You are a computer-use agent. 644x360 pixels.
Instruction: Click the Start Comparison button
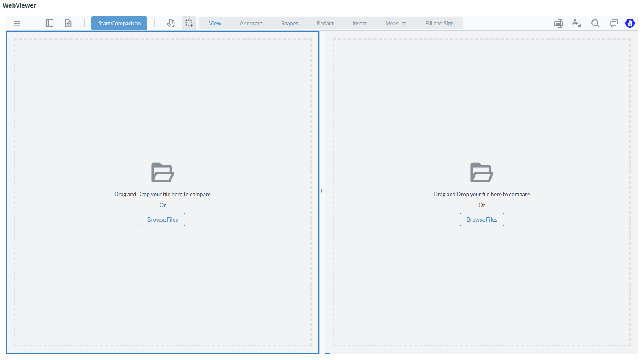tap(119, 23)
